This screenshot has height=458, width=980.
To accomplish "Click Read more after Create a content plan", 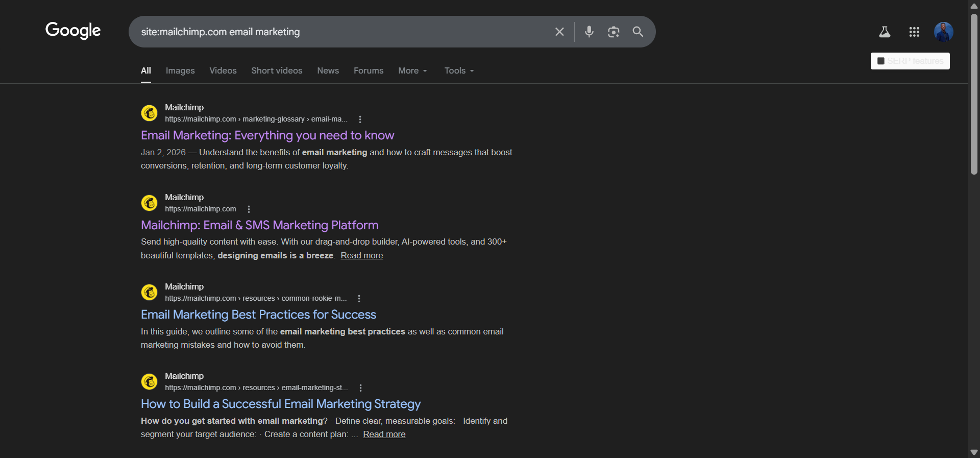I will 384,434.
